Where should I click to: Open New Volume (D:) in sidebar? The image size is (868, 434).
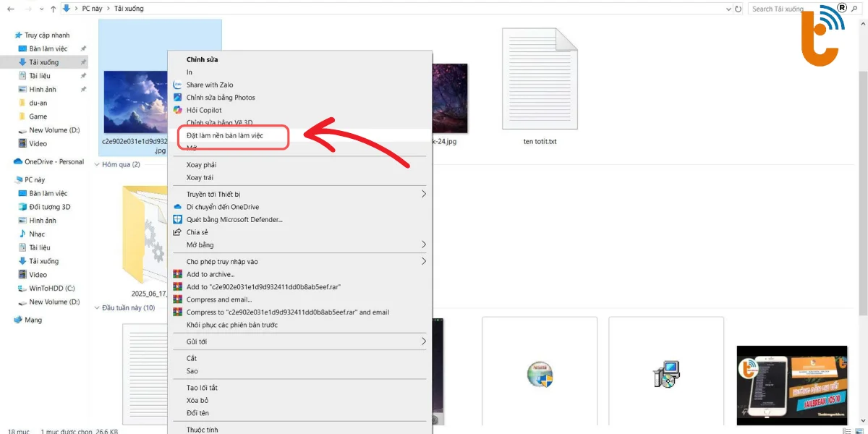pyautogui.click(x=54, y=130)
